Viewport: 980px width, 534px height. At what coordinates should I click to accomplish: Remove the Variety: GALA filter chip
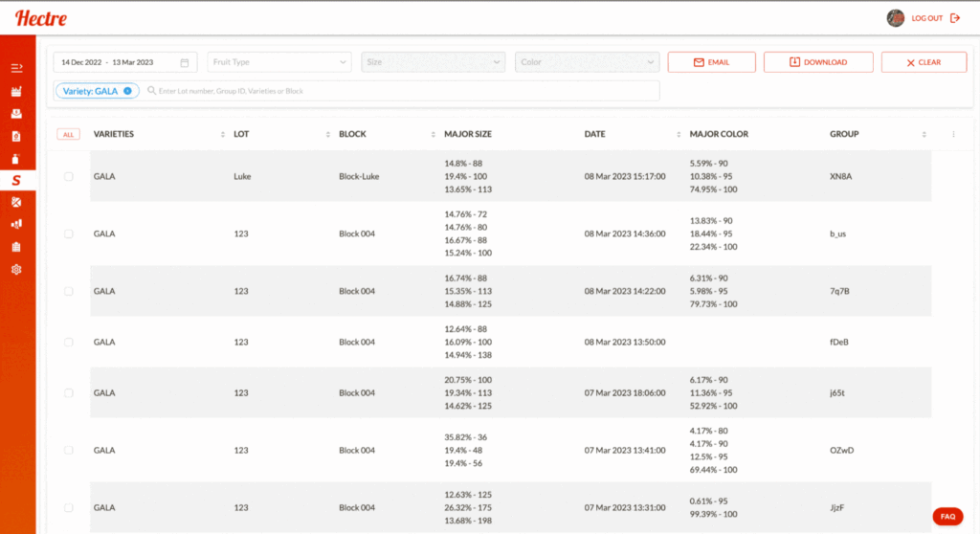pyautogui.click(x=128, y=91)
